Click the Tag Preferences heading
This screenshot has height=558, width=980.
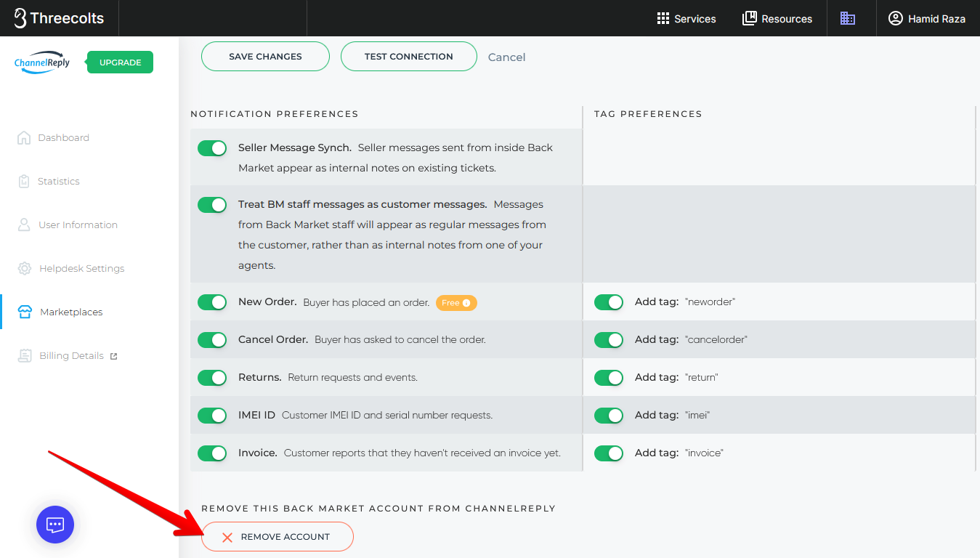coord(648,114)
